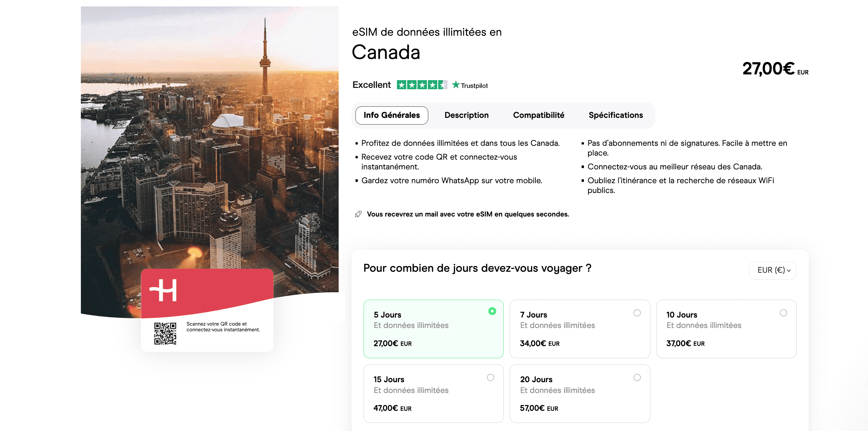The height and width of the screenshot is (431, 868).
Task: Click 'Pas d'abonnements ni de signatures' bullet
Action: 687,148
